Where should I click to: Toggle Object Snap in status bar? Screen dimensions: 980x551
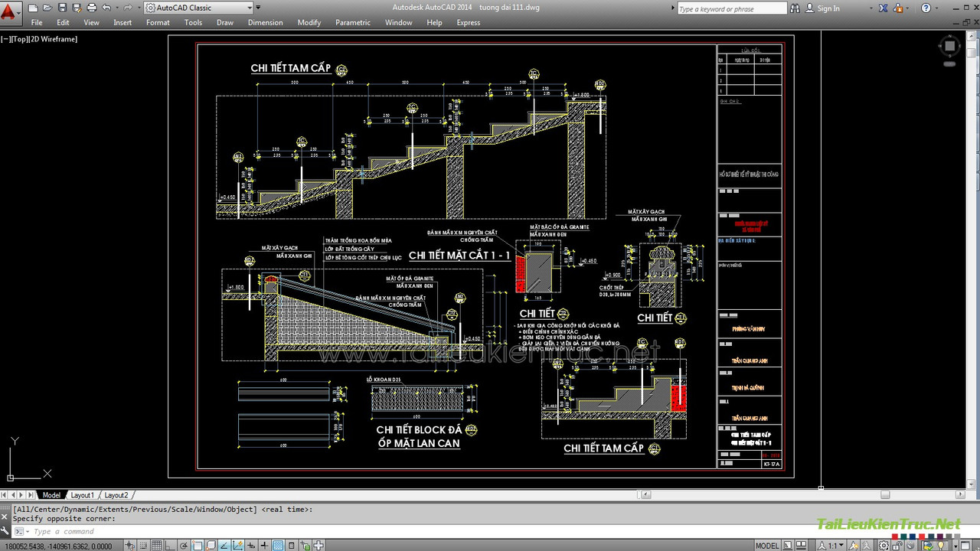[x=198, y=545]
